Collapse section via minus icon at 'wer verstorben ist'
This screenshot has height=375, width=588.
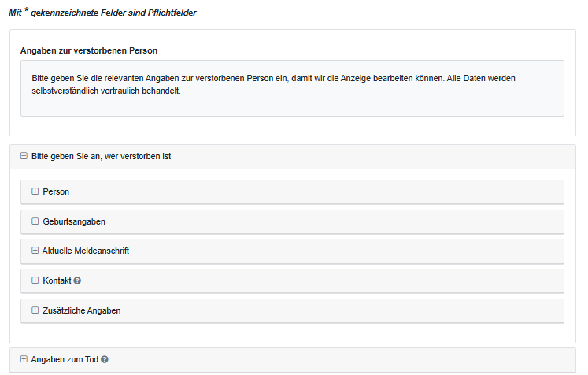pyautogui.click(x=24, y=156)
